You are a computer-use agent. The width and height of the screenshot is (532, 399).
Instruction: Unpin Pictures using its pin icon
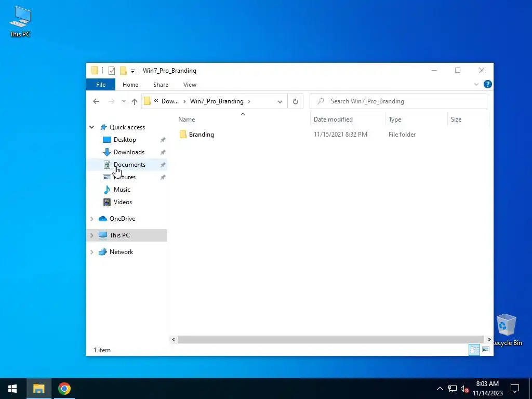[x=163, y=177]
